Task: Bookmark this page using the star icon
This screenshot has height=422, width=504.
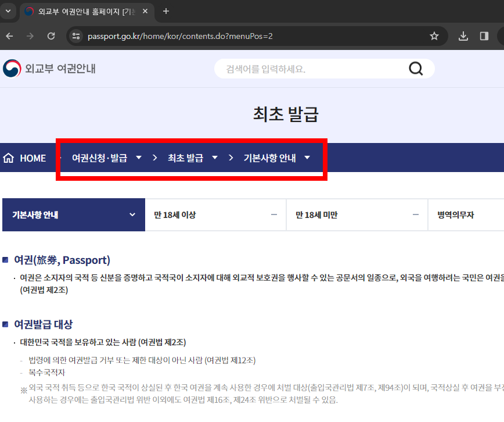Action: pyautogui.click(x=434, y=36)
